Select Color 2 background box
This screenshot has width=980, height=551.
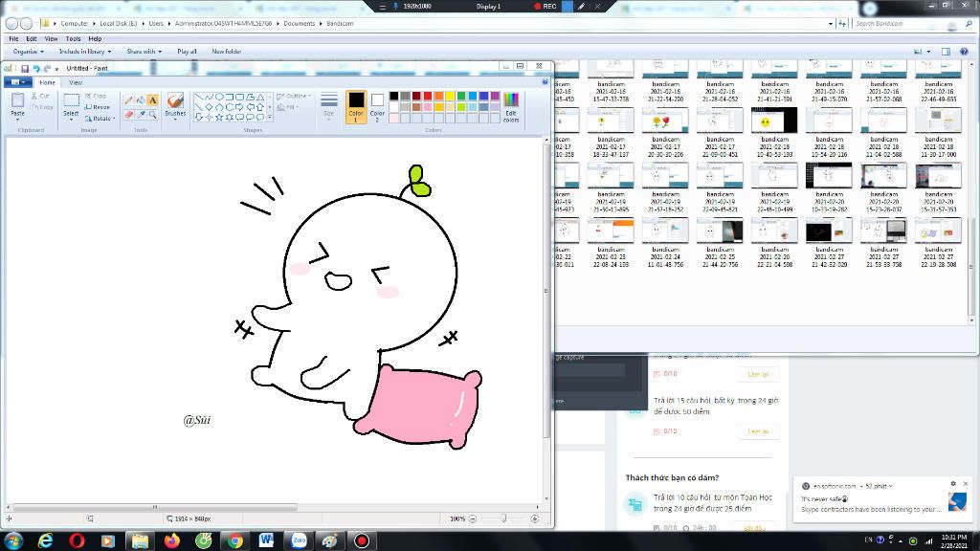(x=377, y=107)
